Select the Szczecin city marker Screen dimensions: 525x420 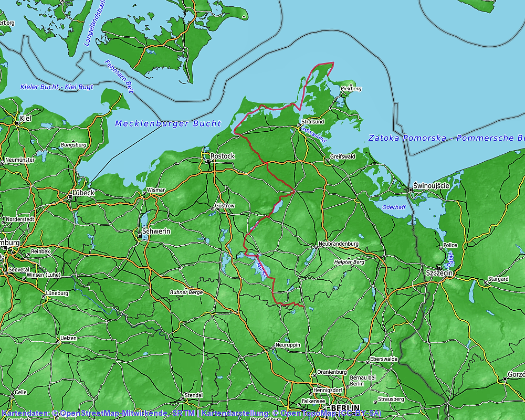point(439,267)
